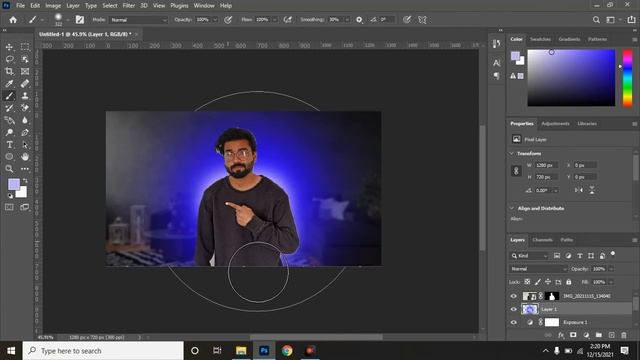The height and width of the screenshot is (360, 640).
Task: Toggle pressure control for brush size
Action: click(407, 20)
